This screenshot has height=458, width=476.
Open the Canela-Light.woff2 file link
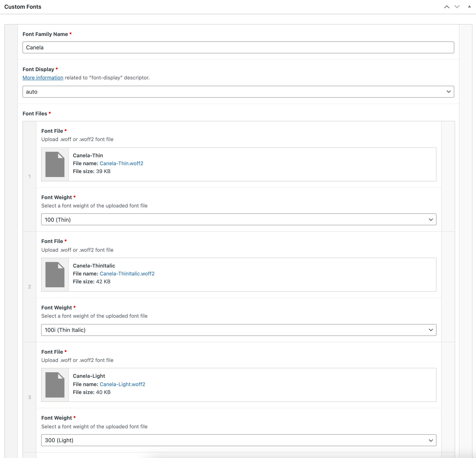pyautogui.click(x=122, y=384)
